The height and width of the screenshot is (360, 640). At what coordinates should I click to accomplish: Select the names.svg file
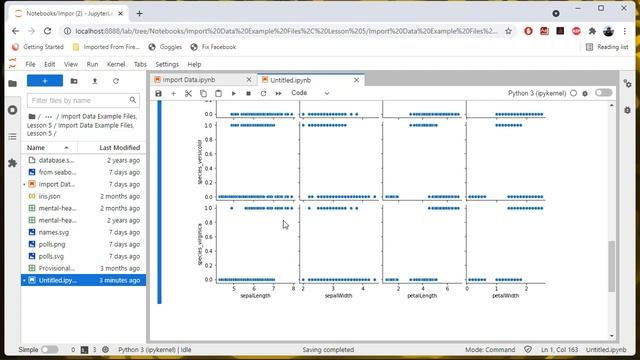click(83, 232)
